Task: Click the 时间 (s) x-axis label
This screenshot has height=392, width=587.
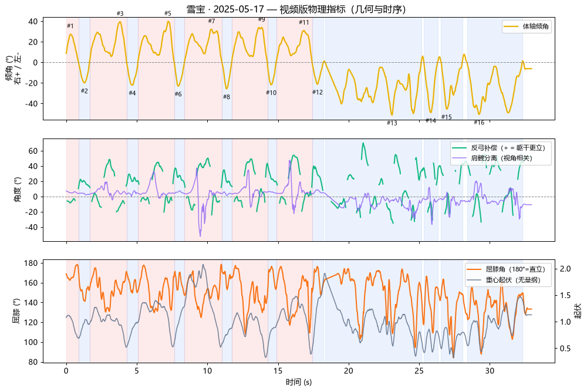Action: pyautogui.click(x=299, y=382)
